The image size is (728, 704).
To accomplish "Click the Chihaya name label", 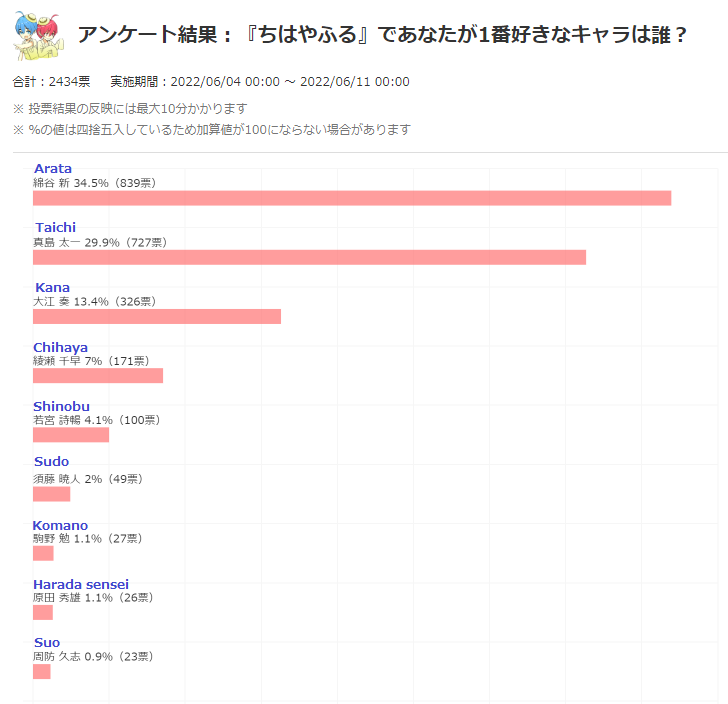I will [60, 347].
